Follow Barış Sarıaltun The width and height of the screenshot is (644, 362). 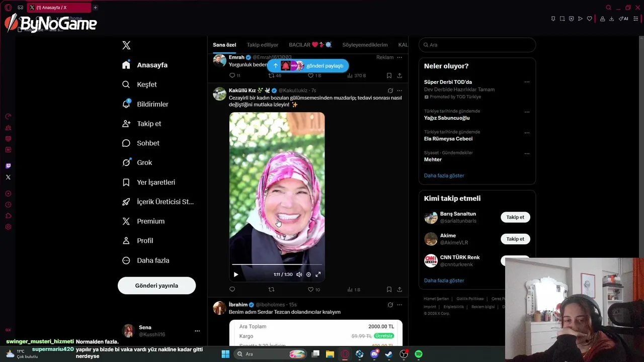click(x=515, y=217)
